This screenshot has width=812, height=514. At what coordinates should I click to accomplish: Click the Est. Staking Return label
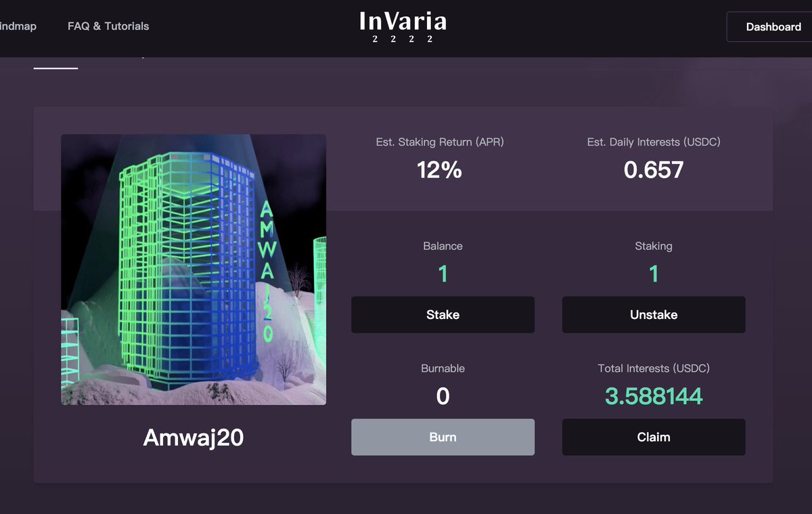coord(439,142)
